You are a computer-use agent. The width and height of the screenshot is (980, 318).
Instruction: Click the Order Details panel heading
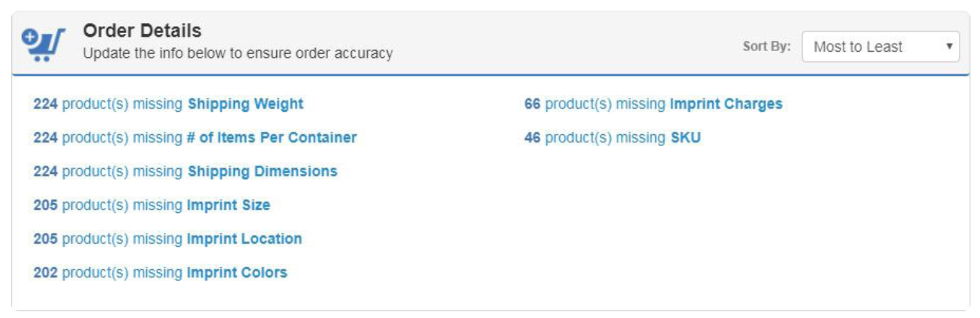142,31
